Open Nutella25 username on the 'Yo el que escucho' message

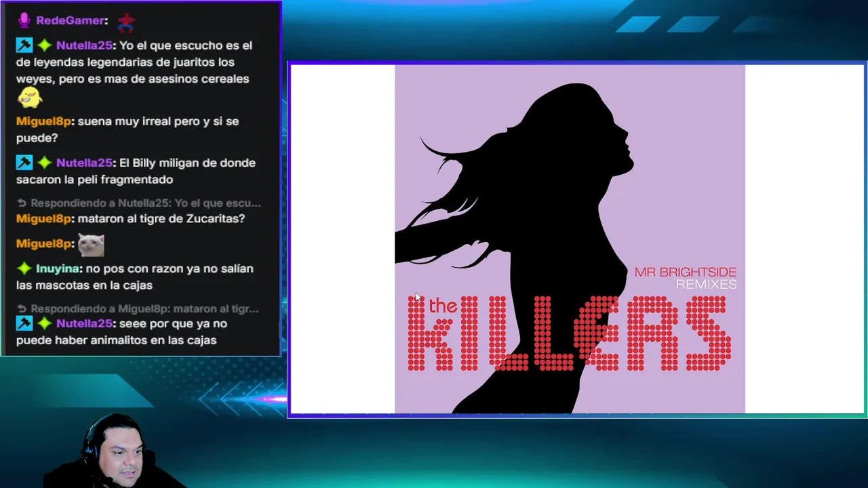pyautogui.click(x=84, y=45)
